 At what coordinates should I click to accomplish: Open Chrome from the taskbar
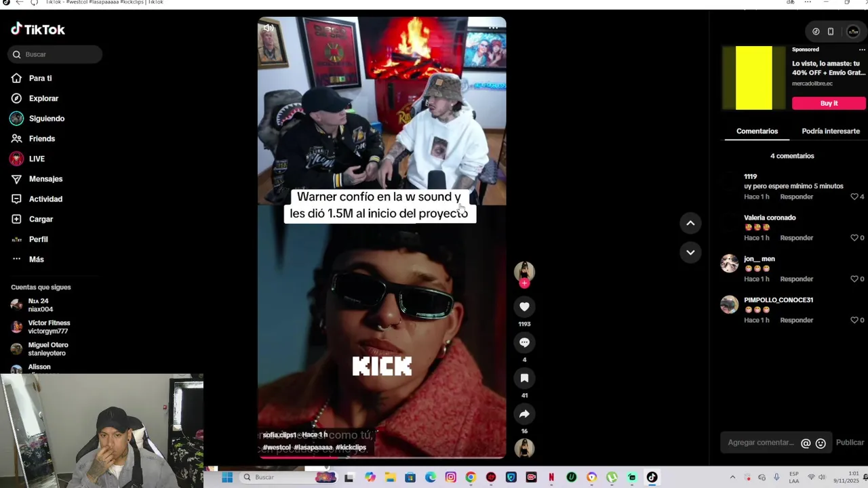(x=471, y=477)
